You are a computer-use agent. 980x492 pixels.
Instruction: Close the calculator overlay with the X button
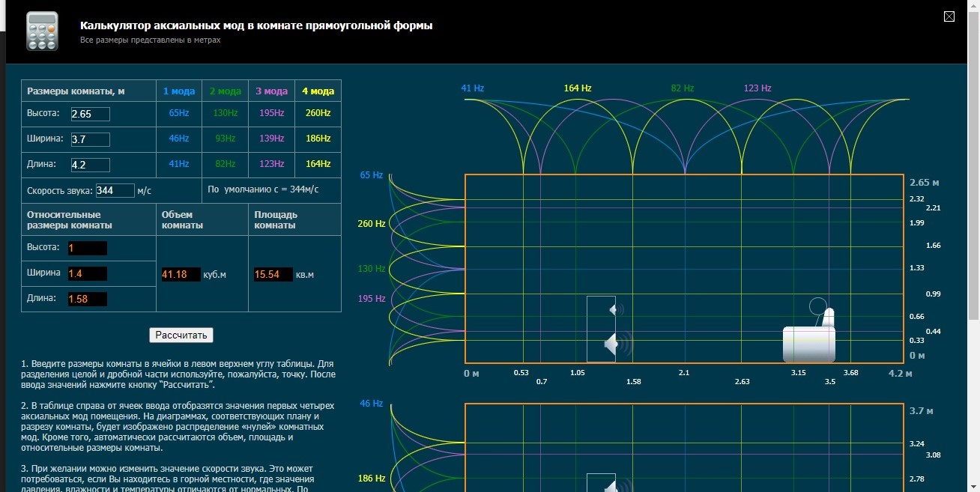[949, 16]
